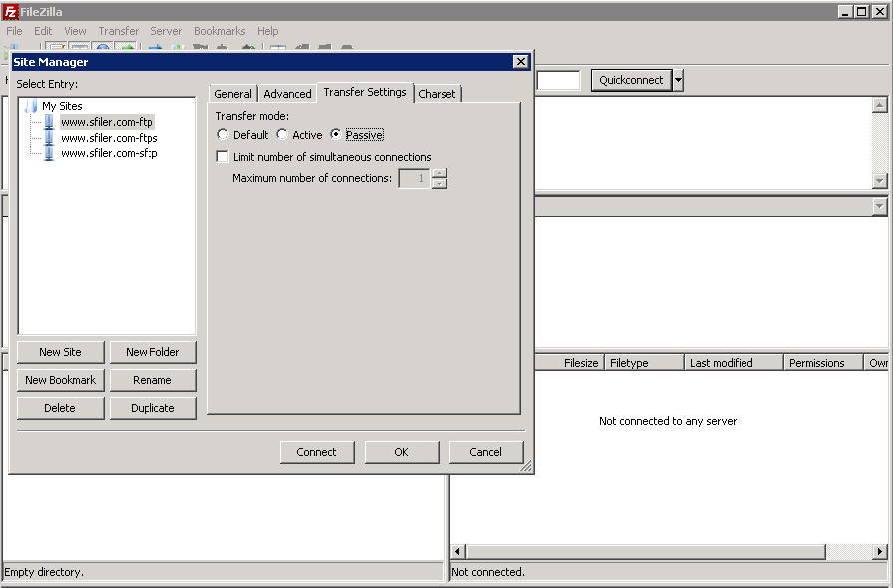Decrease the maximum number of connections
This screenshot has width=893, height=588.
pyautogui.click(x=440, y=183)
